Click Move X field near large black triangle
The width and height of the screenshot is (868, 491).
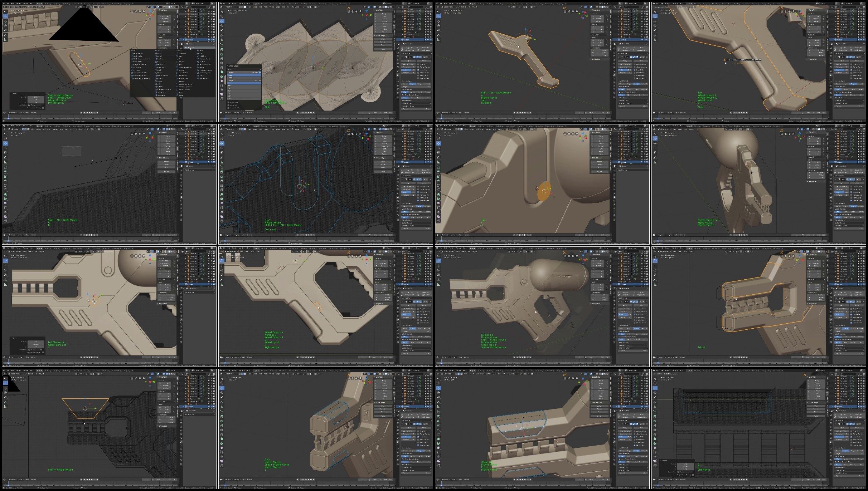point(36,97)
